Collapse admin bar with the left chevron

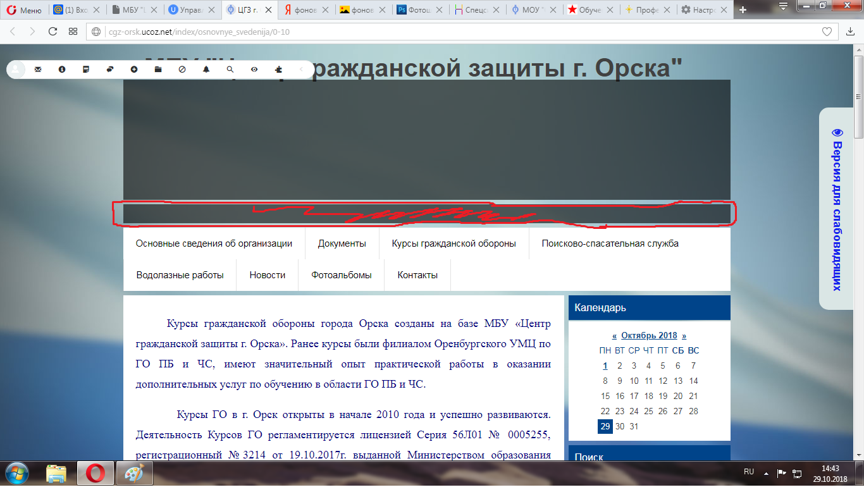[x=301, y=69]
